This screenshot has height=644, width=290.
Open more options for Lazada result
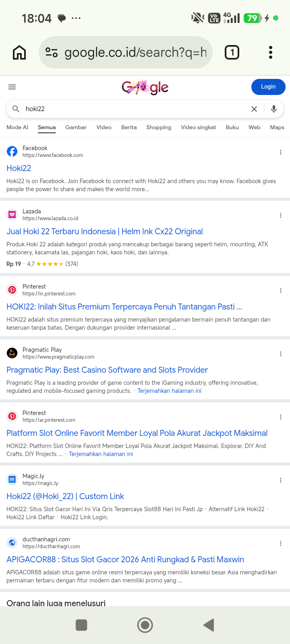(x=281, y=215)
